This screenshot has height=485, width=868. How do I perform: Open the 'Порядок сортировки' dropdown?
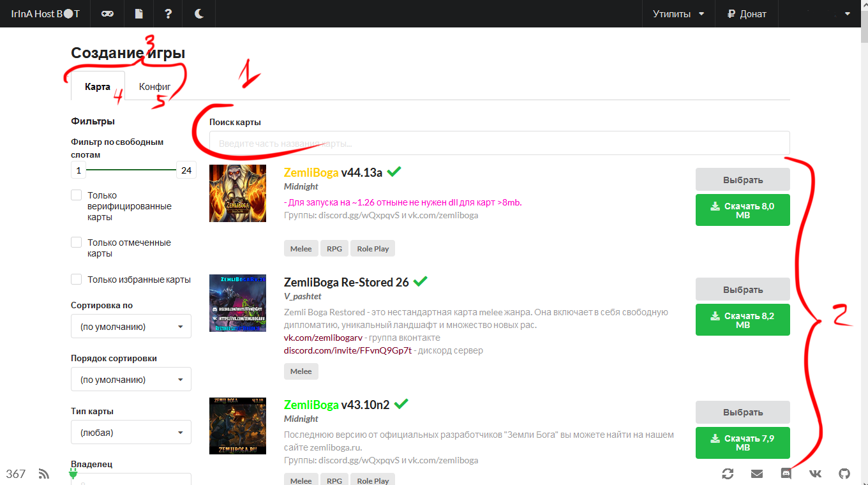coord(131,380)
